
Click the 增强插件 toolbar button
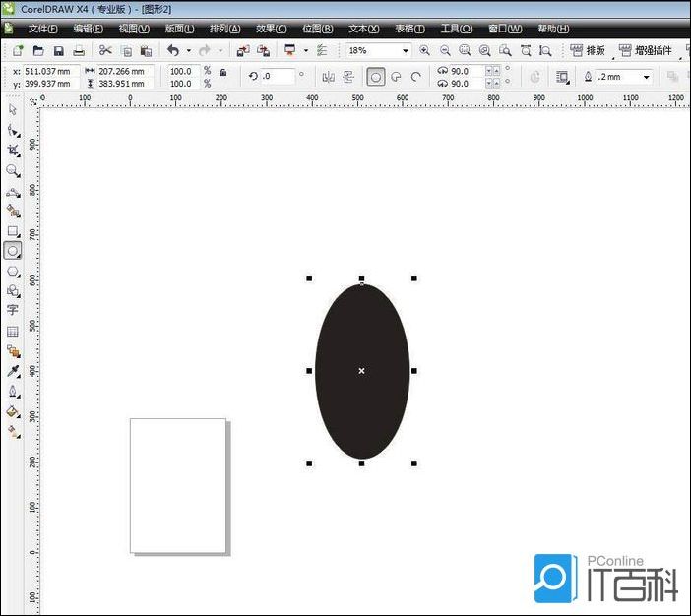click(x=646, y=50)
